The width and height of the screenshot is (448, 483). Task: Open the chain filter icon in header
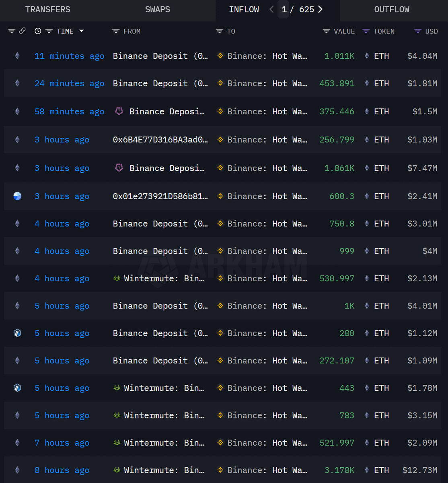(x=12, y=31)
